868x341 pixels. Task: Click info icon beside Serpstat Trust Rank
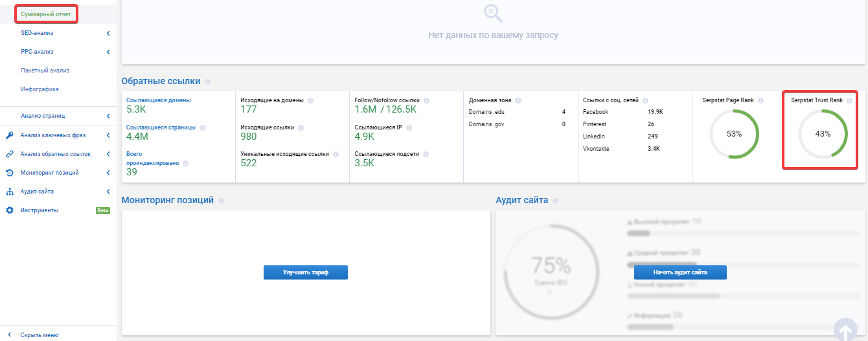pyautogui.click(x=849, y=101)
